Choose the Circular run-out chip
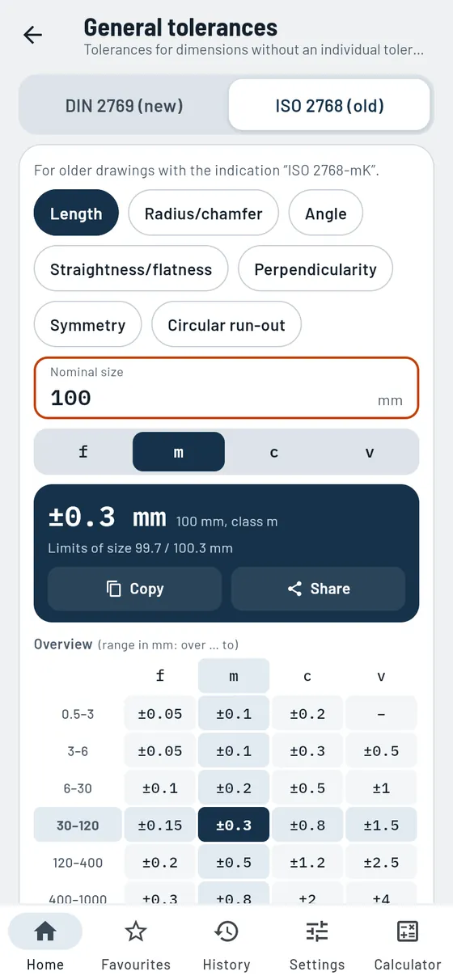The height and width of the screenshot is (980, 453). coord(226,325)
